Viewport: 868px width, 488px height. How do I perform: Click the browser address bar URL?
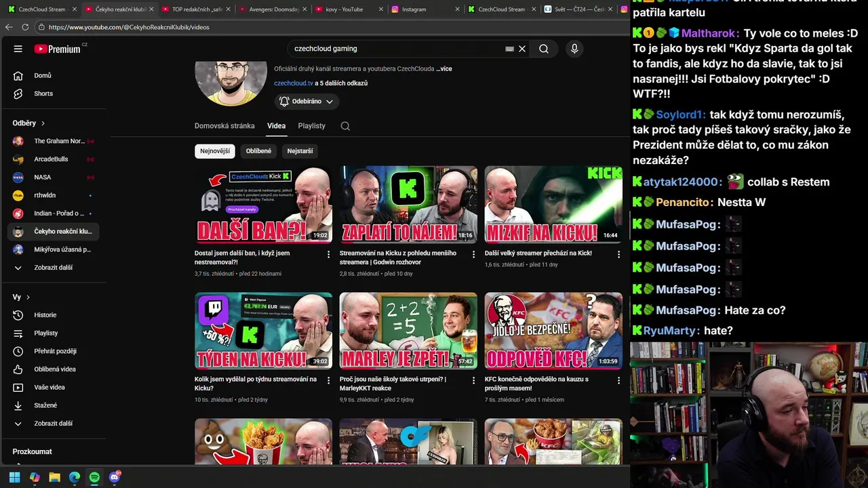click(x=129, y=27)
